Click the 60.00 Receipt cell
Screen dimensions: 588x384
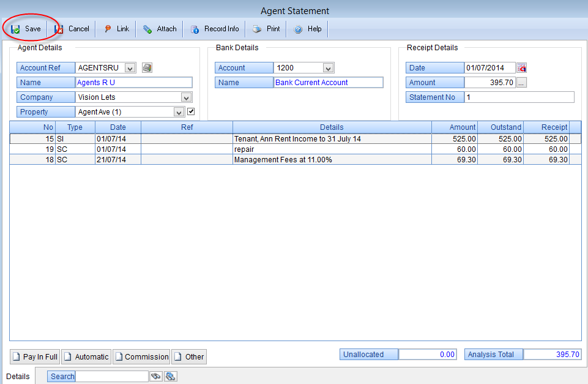point(546,149)
